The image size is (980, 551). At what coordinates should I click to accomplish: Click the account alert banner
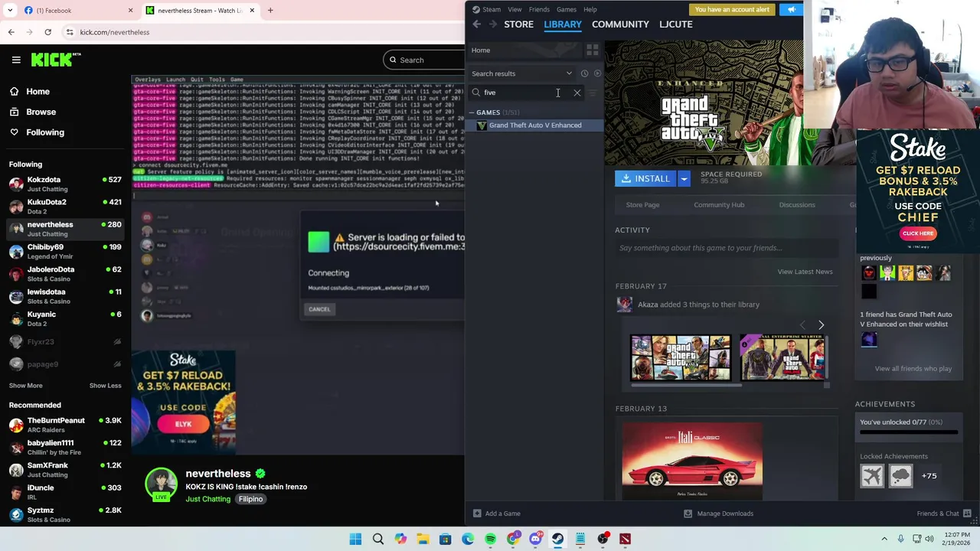[732, 9]
